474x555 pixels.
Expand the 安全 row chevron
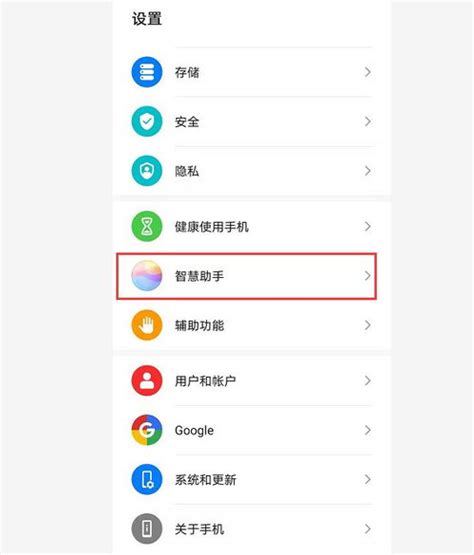coord(367,122)
